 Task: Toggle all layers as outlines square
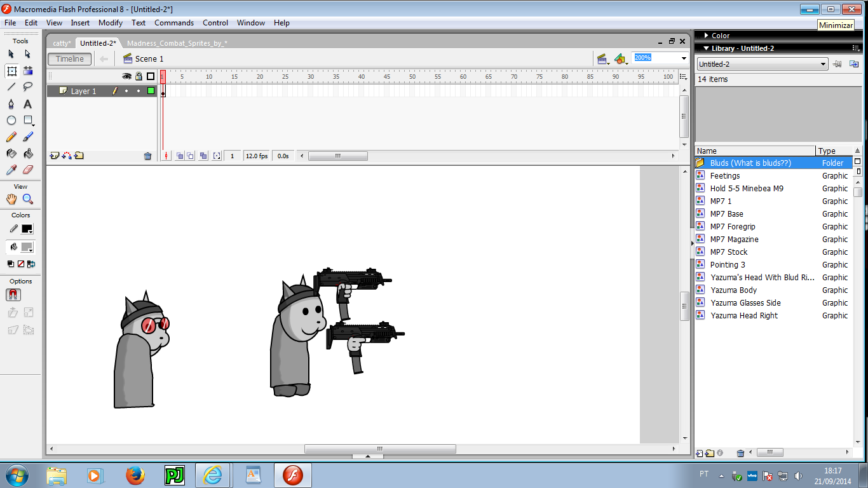[x=151, y=76]
